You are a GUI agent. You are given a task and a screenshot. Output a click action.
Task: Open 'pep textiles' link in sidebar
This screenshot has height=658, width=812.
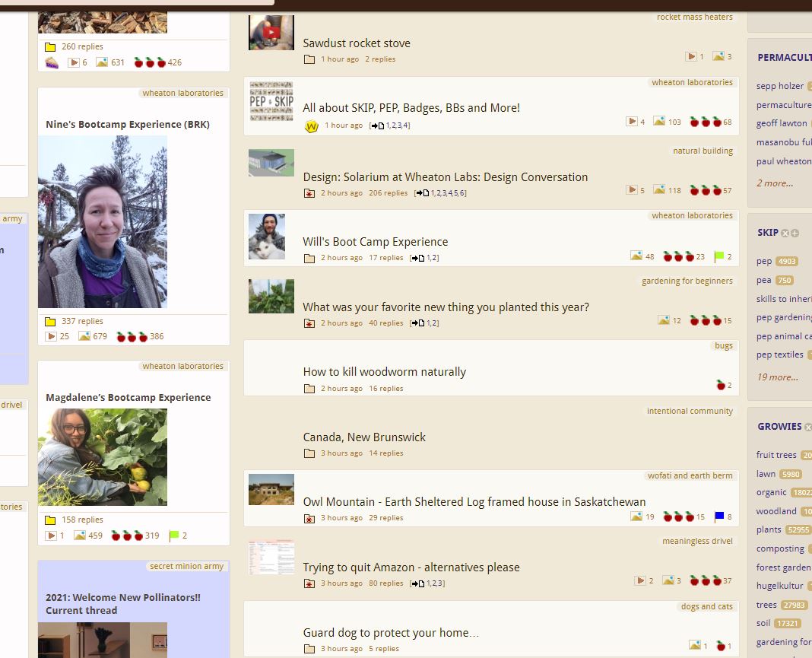point(779,354)
